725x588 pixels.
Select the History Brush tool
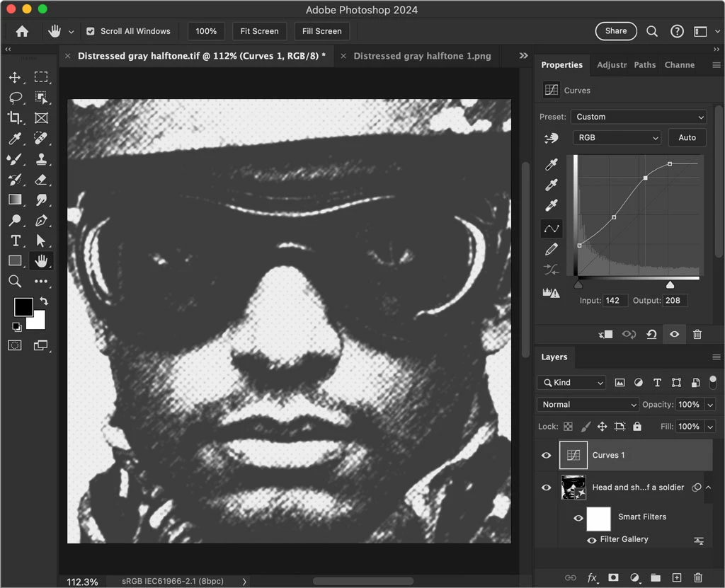point(15,179)
